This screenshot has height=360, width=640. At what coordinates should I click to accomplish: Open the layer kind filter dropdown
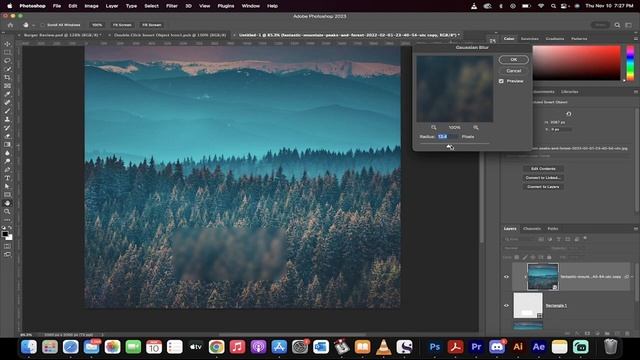520,239
